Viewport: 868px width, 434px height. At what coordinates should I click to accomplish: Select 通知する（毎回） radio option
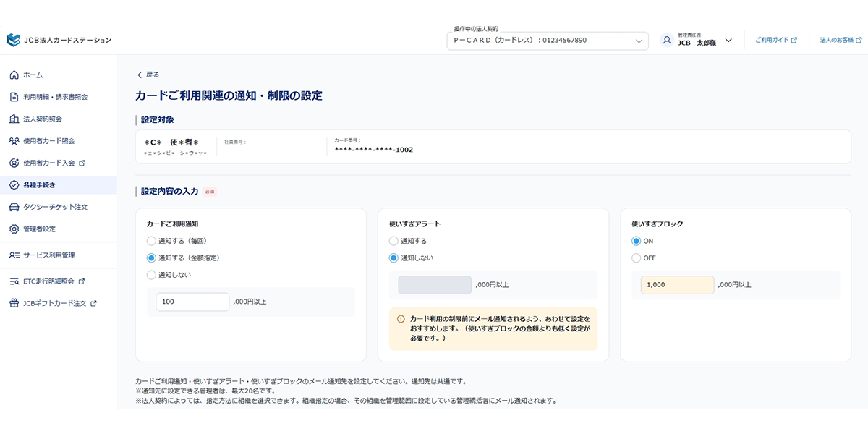[x=151, y=241]
